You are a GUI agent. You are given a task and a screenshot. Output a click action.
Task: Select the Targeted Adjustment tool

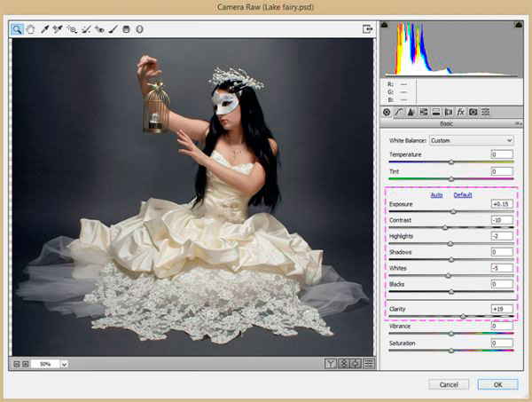[72, 29]
